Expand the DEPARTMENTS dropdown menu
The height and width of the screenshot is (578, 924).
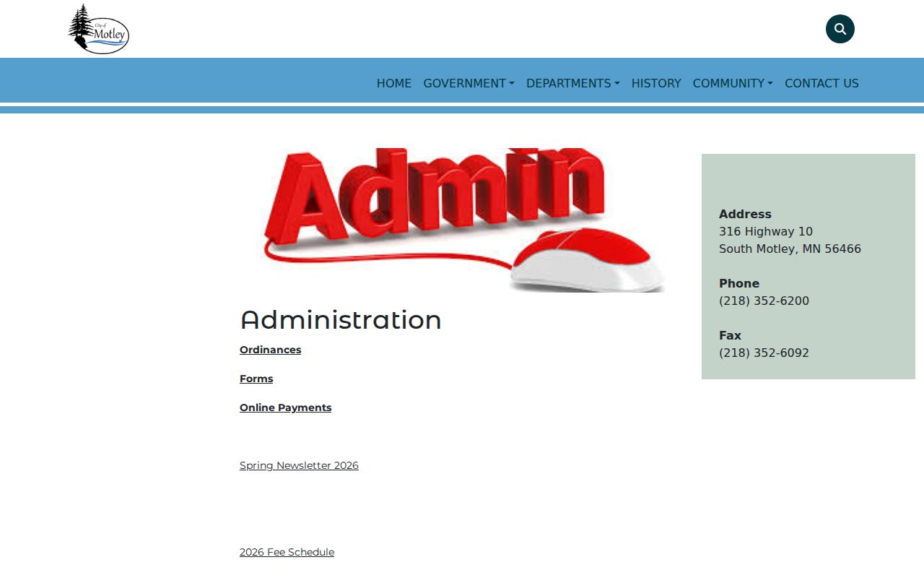click(572, 83)
